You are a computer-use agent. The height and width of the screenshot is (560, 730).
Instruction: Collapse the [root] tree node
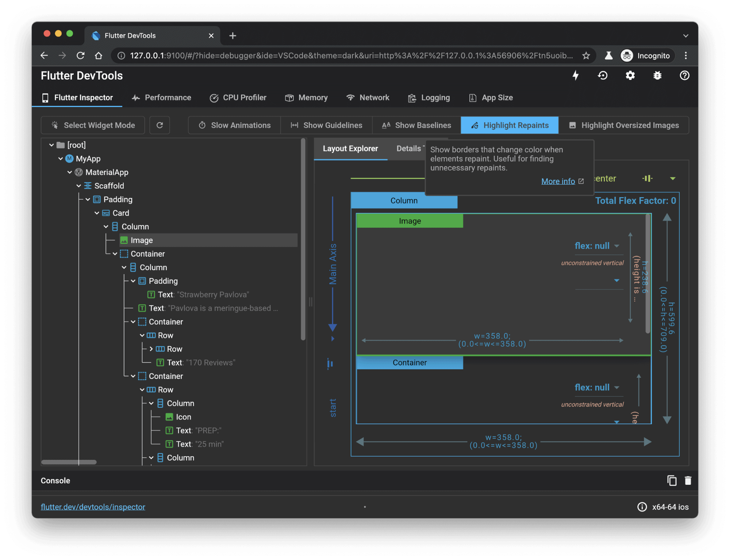click(x=51, y=145)
